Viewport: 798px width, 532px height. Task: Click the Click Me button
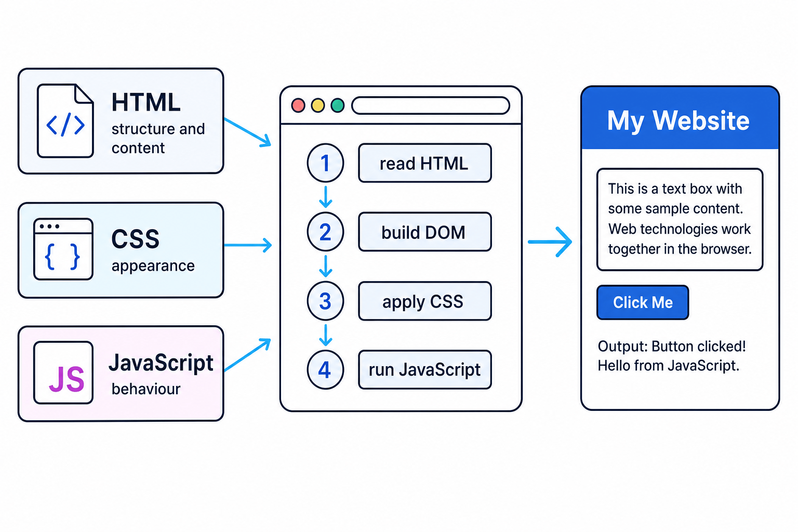(x=643, y=302)
